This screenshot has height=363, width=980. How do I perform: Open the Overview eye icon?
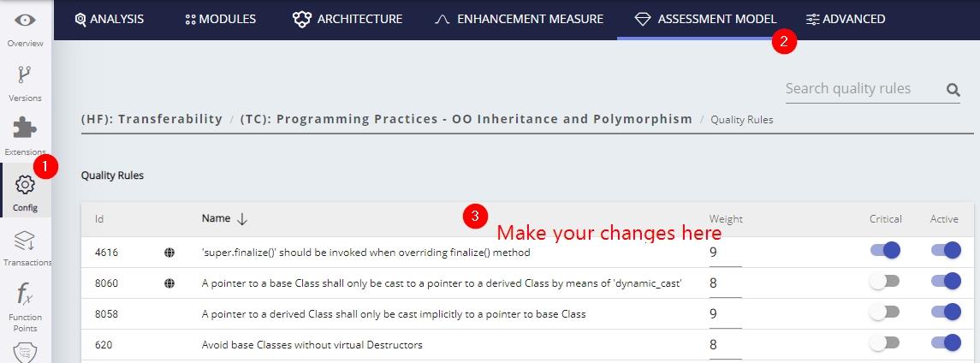tap(25, 21)
